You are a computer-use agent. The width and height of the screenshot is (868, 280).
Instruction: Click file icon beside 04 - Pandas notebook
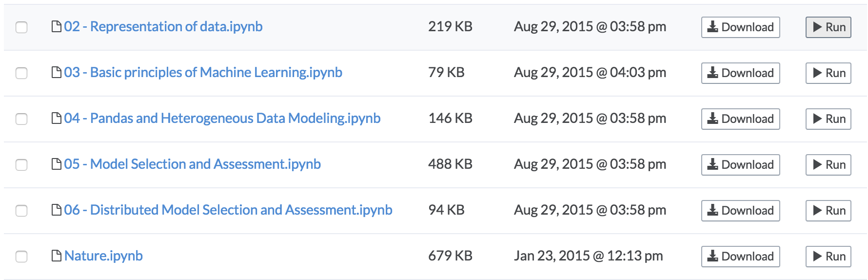tap(57, 118)
